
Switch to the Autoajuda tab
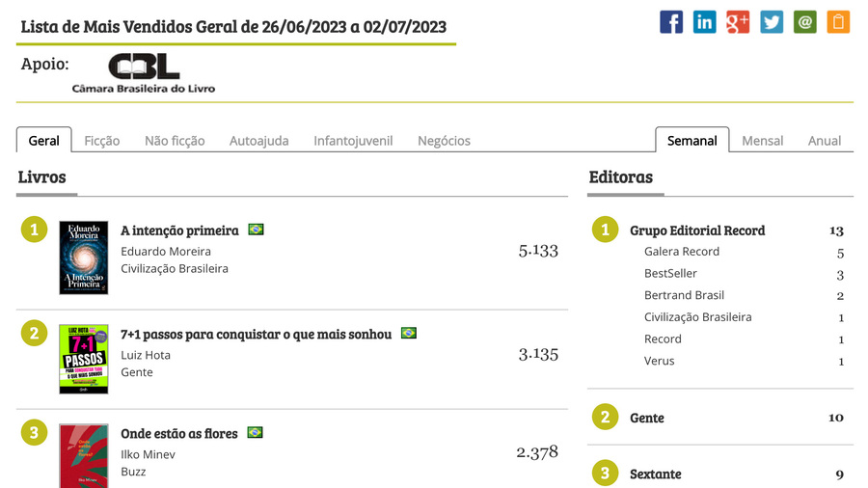[x=259, y=141]
